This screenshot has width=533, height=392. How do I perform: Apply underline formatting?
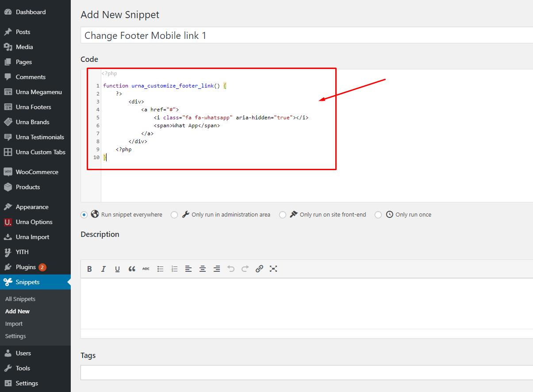click(x=118, y=269)
